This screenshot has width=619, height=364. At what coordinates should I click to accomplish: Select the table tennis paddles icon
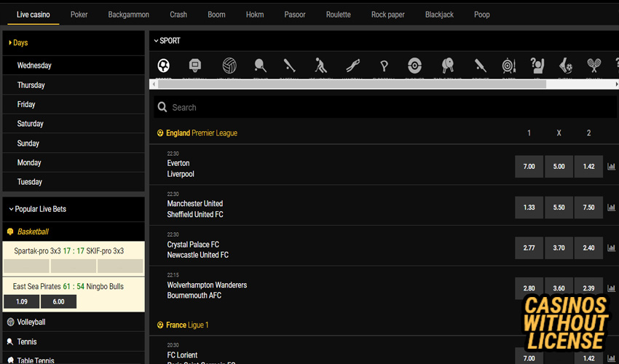(446, 66)
